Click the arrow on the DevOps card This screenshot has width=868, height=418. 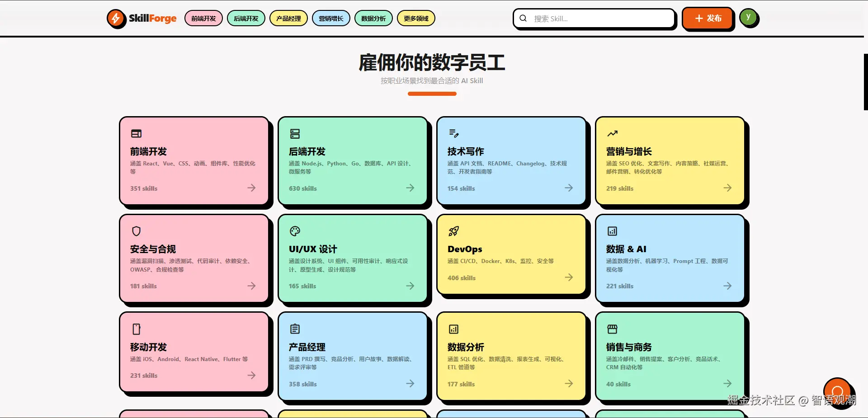pos(569,277)
